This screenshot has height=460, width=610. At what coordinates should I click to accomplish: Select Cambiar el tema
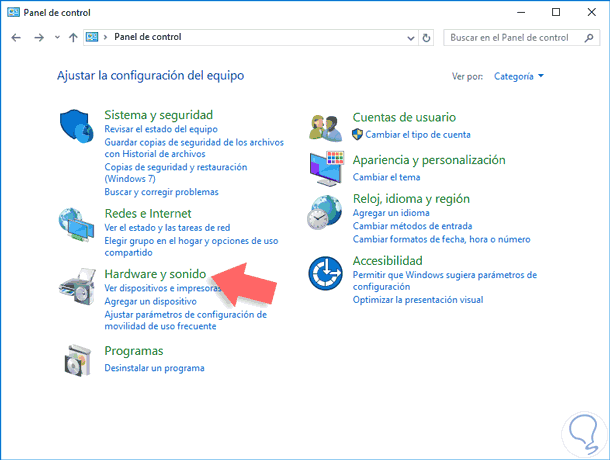point(386,177)
